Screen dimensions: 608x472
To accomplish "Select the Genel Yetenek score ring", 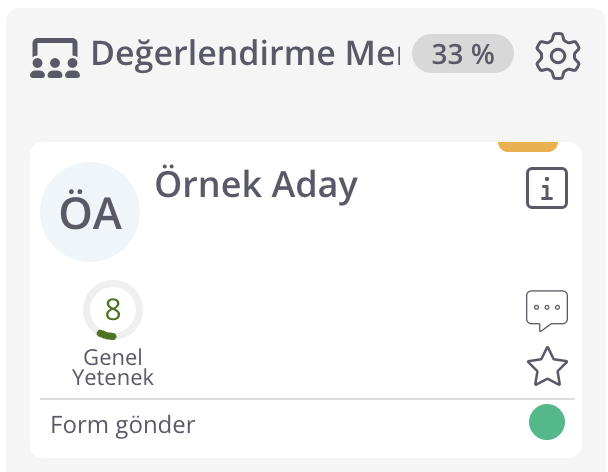I will tap(113, 310).
